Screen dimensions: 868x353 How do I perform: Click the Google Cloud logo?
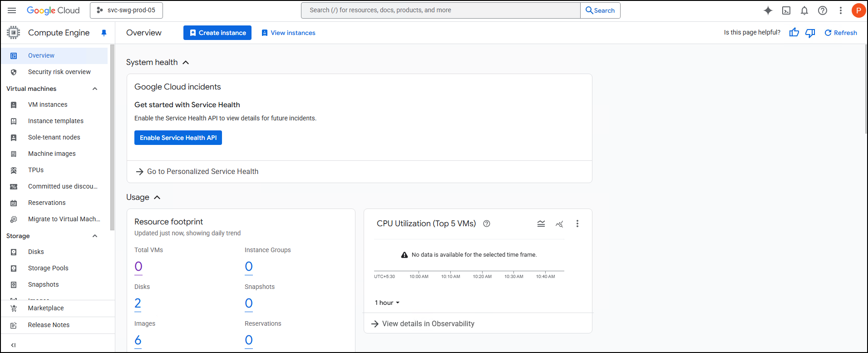[x=53, y=10]
